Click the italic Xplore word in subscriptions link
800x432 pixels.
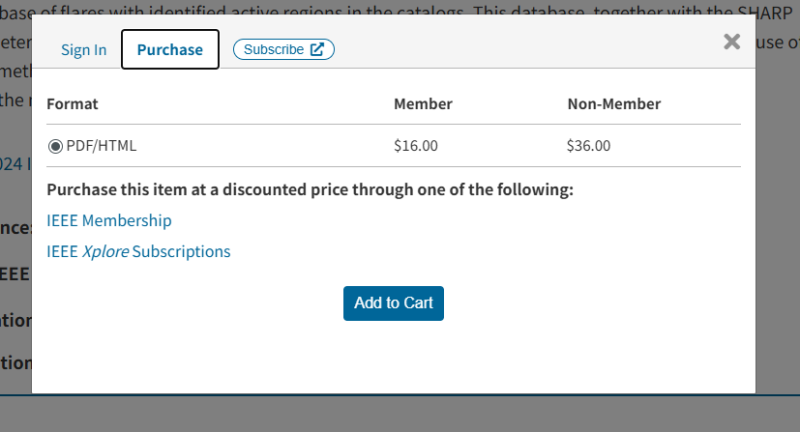point(105,251)
